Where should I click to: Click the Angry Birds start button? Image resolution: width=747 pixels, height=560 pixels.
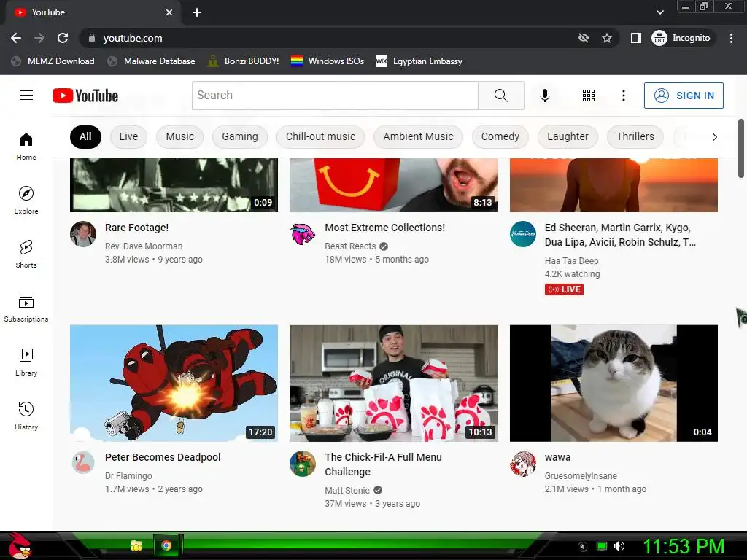point(19,545)
